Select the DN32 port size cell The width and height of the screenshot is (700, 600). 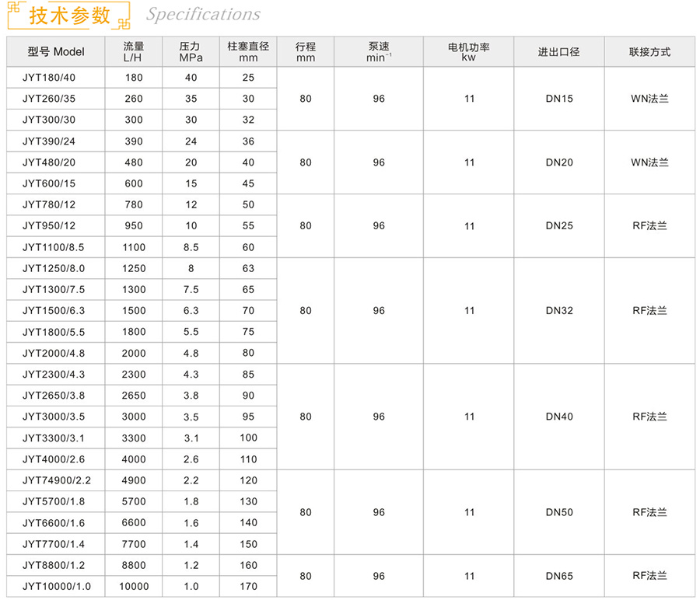tap(558, 310)
